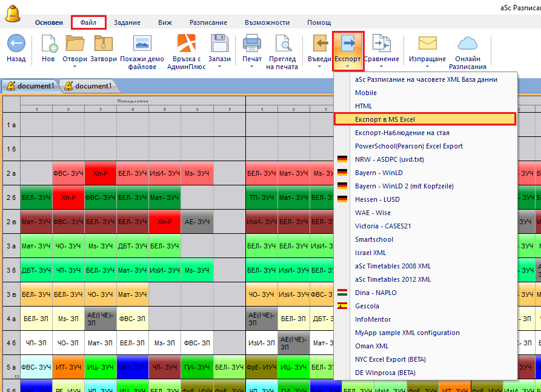Viewport: 541px width, 392px height.
Task: Expand the Печат print dropdown arrow
Action: point(252,66)
